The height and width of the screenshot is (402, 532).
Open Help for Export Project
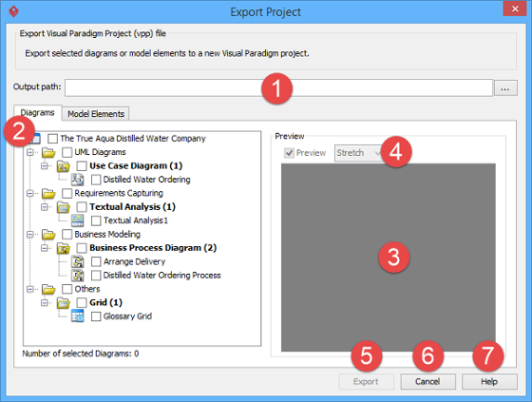click(489, 382)
